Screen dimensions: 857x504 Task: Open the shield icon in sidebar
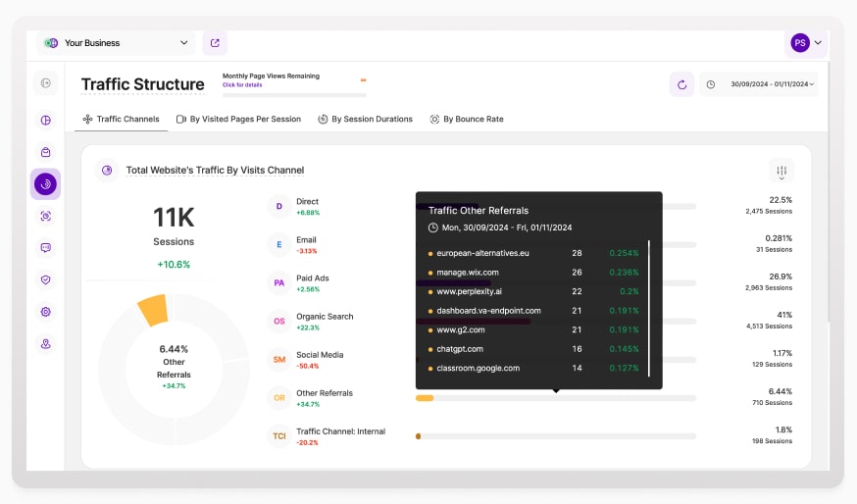tap(45, 279)
